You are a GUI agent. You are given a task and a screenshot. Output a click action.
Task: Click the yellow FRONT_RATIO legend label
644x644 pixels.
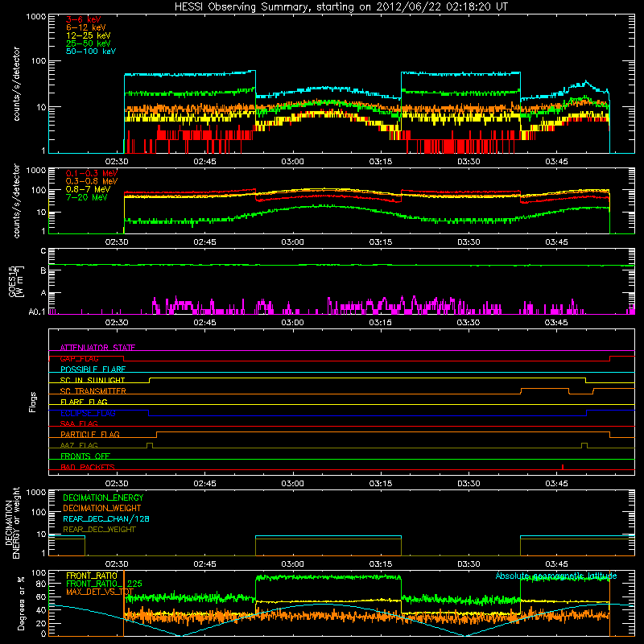[92, 576]
